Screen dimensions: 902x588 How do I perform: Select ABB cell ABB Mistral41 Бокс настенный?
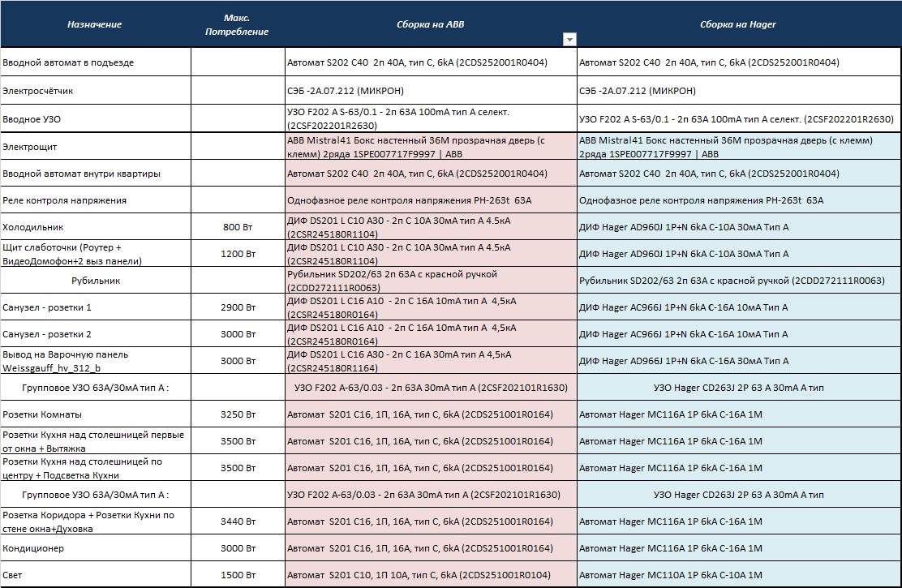tap(431, 147)
